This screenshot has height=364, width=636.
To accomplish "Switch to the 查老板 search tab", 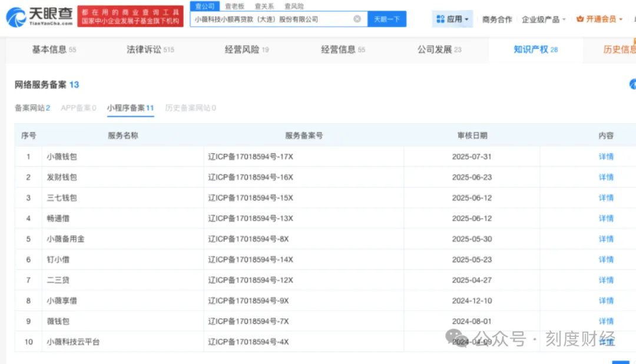I will (x=234, y=6).
